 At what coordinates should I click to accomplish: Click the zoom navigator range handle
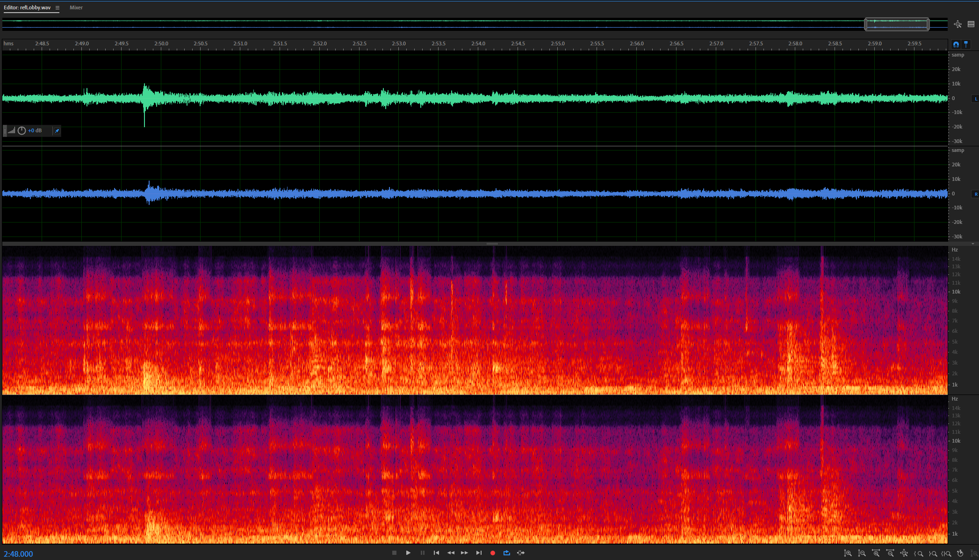897,24
